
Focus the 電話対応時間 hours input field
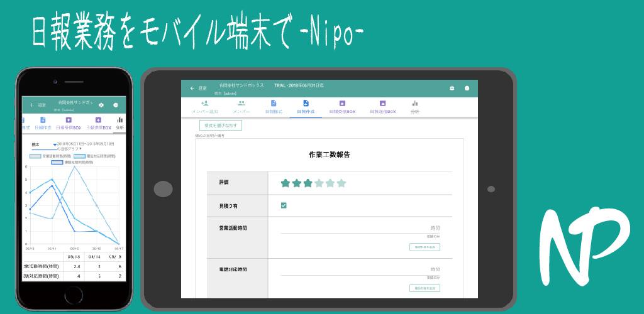[360, 269]
